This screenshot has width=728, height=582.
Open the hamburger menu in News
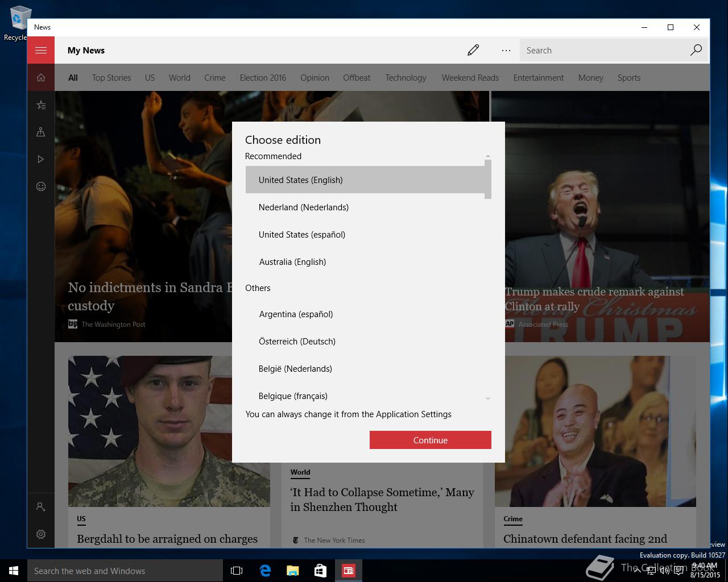coord(41,50)
